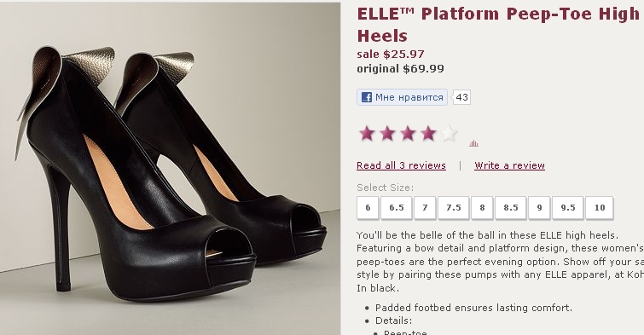Select shoe size 9.5
The width and height of the screenshot is (644, 335).
coord(567,208)
